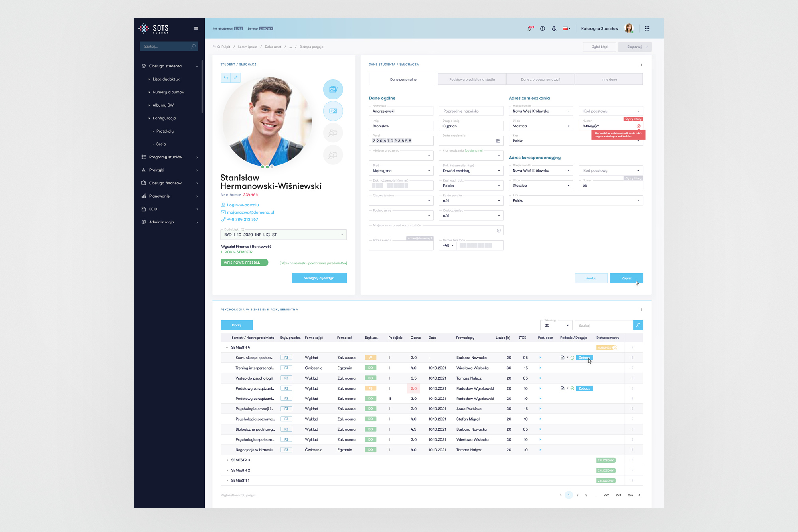Viewport: 798px width, 532px height.
Task: Click the accessibility wheelchair icon
Action: [554, 29]
